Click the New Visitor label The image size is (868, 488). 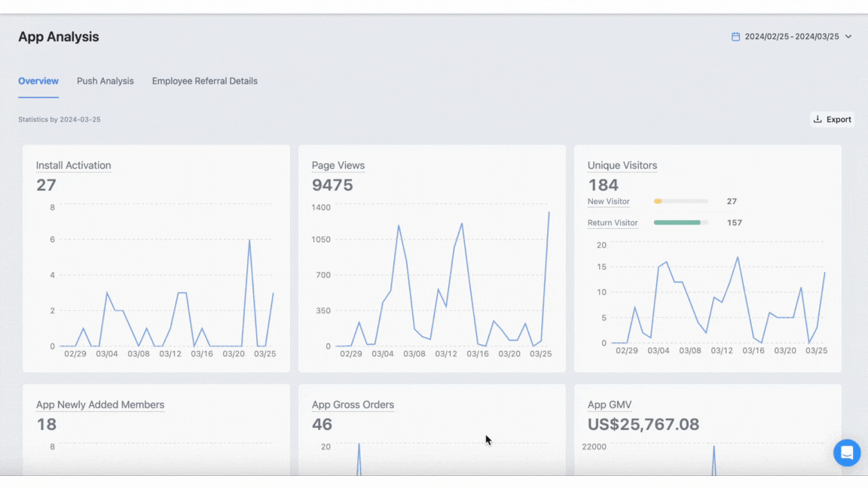tap(608, 201)
